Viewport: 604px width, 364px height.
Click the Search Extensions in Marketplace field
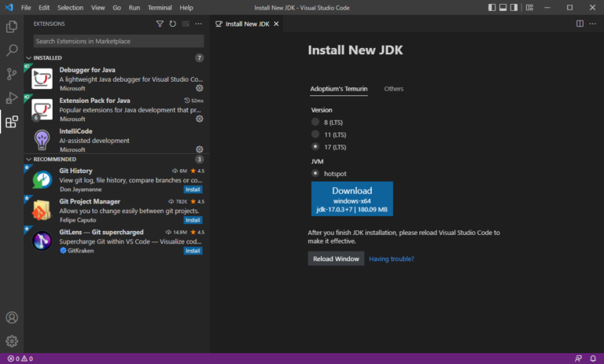[118, 41]
